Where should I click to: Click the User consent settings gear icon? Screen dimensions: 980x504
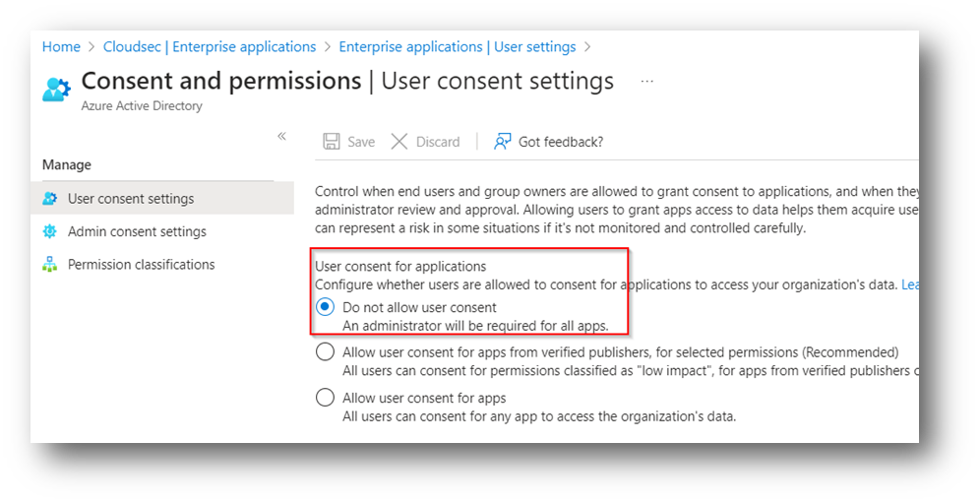click(x=50, y=198)
